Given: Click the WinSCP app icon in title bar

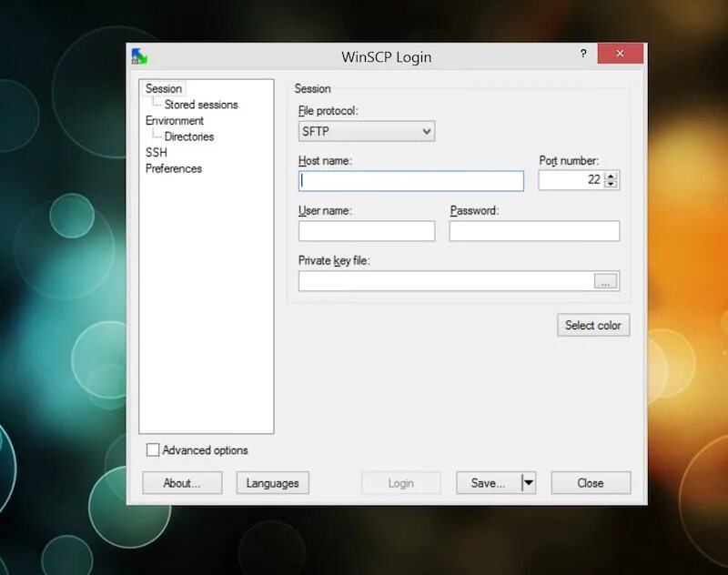Looking at the screenshot, I should (139, 56).
